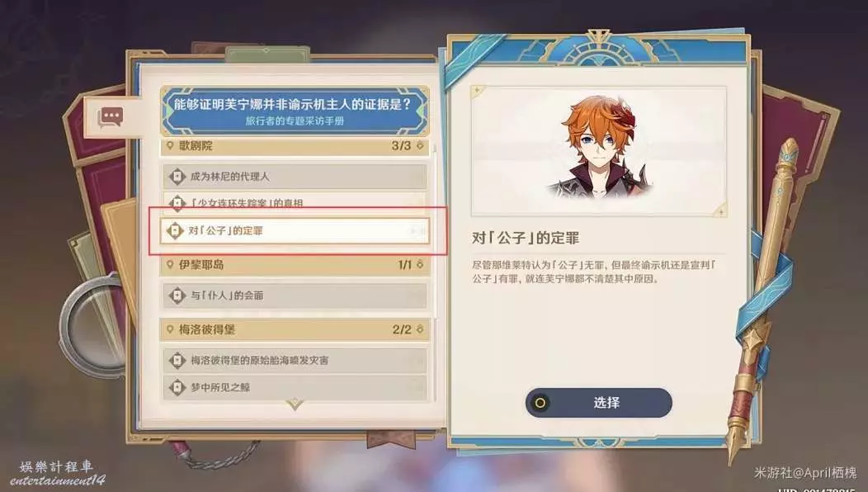Select evidence 与「仆人」的会面
Viewport: 868px width, 492px height.
click(295, 296)
